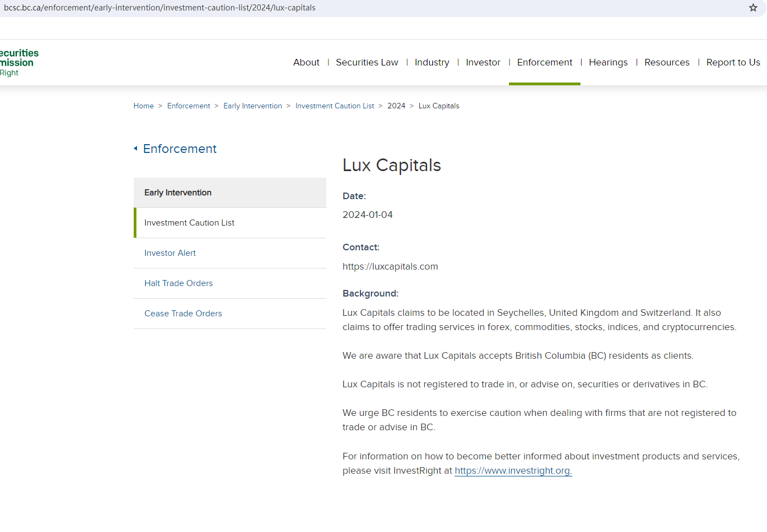The image size is (767, 532).
Task: Click the 2024 breadcrumb item
Action: click(x=396, y=106)
